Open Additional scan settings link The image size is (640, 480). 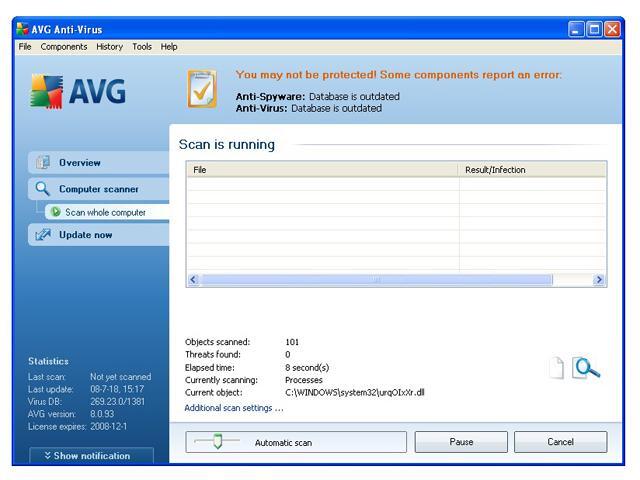tap(233, 408)
